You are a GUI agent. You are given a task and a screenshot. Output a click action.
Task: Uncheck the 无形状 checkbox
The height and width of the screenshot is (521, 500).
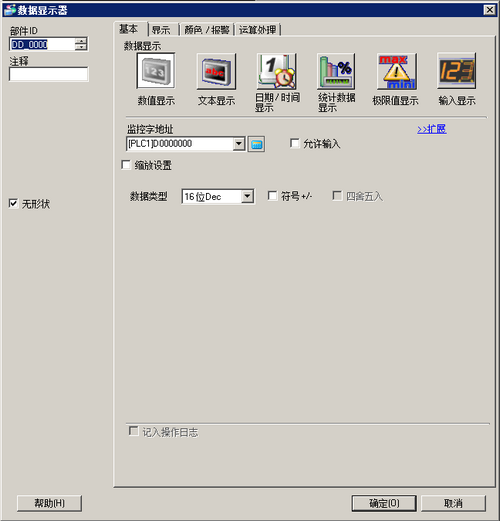[x=13, y=203]
